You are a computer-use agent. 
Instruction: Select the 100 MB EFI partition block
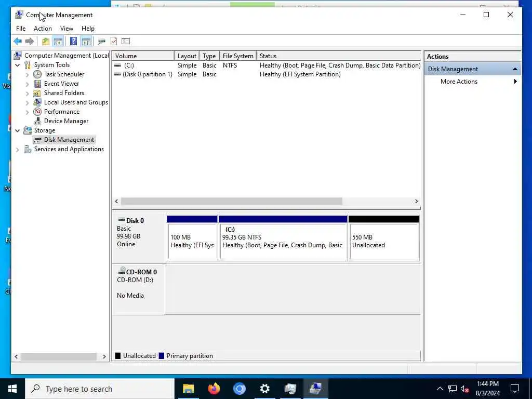click(192, 238)
